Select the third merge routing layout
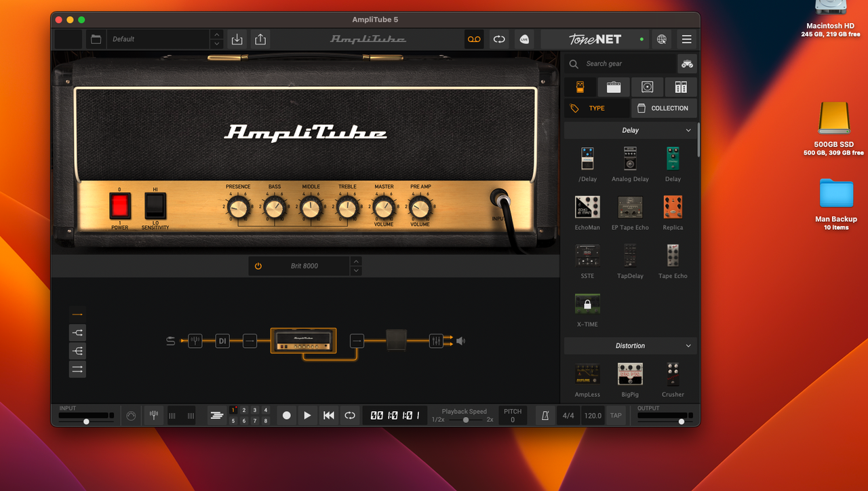The height and width of the screenshot is (491, 868). (x=77, y=351)
